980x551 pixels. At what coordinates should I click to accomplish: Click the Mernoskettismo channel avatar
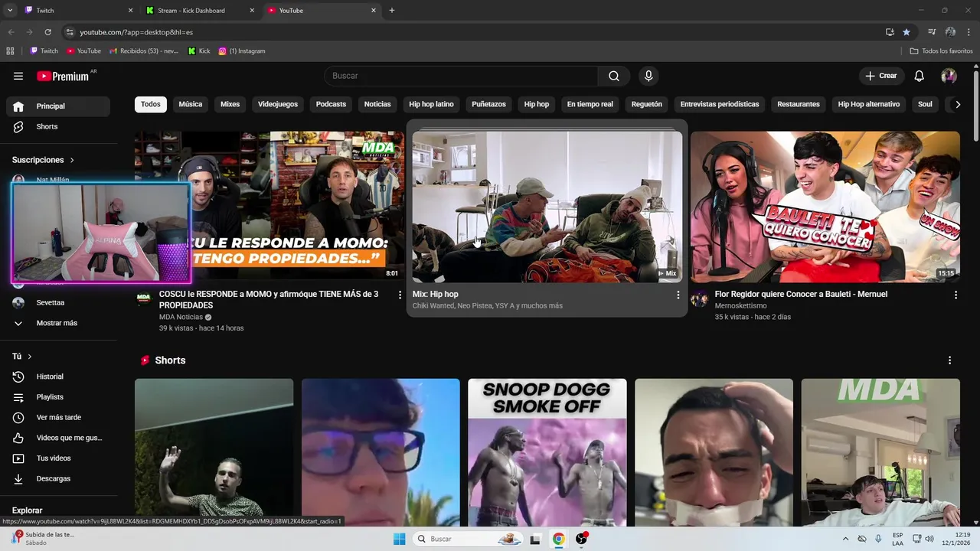699,299
